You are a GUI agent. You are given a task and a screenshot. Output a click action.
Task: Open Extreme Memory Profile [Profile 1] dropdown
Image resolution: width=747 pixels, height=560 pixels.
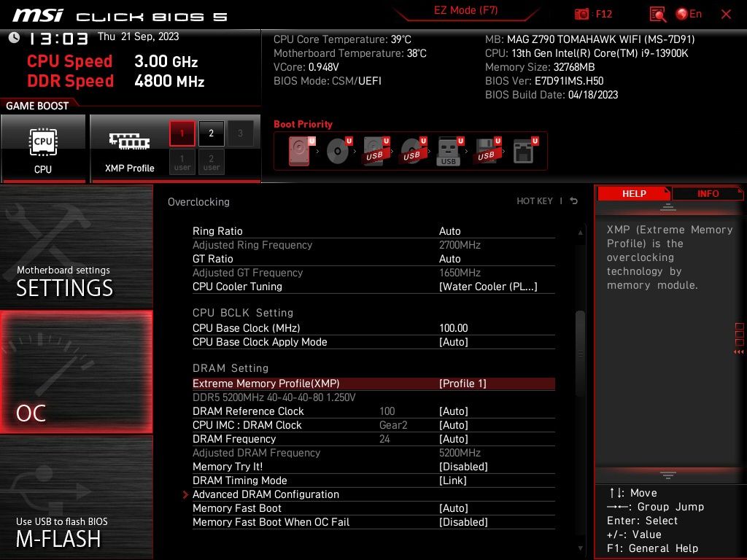pos(462,384)
